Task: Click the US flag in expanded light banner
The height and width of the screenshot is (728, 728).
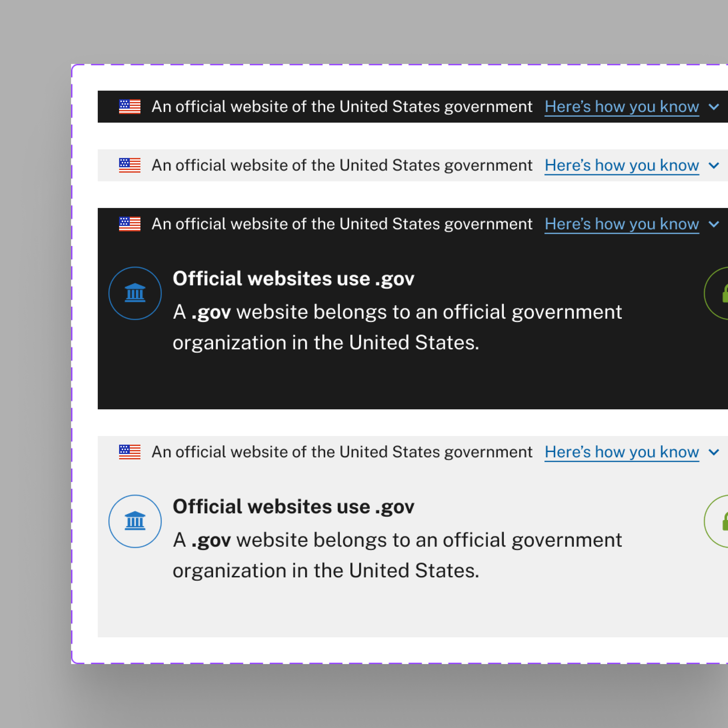Action: [x=130, y=452]
